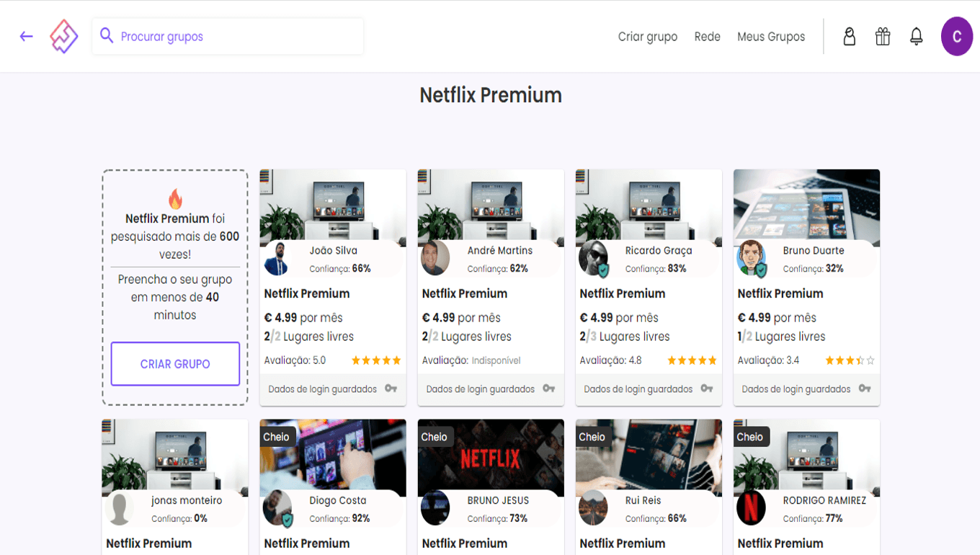Open the purple account avatar C
This screenshot has width=980, height=555.
coord(957,36)
